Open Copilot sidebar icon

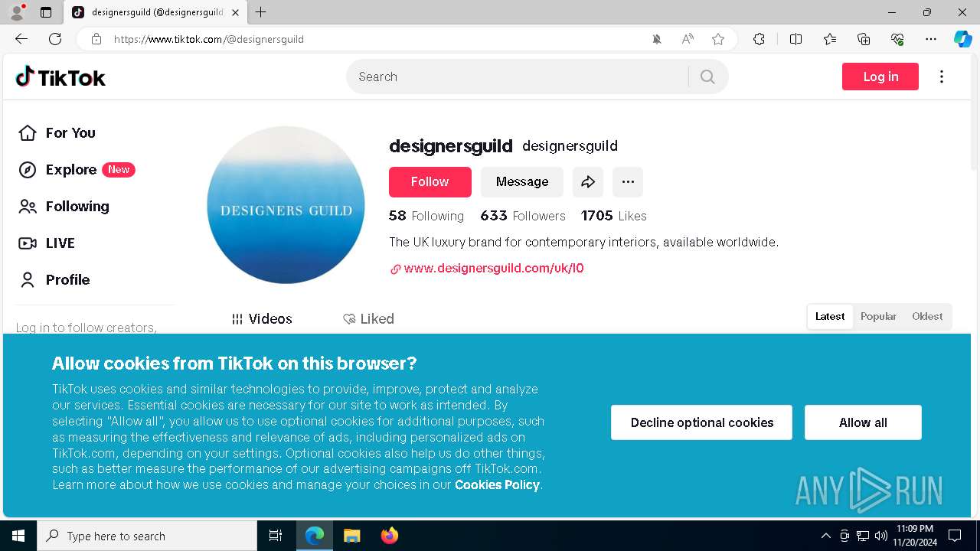click(963, 39)
